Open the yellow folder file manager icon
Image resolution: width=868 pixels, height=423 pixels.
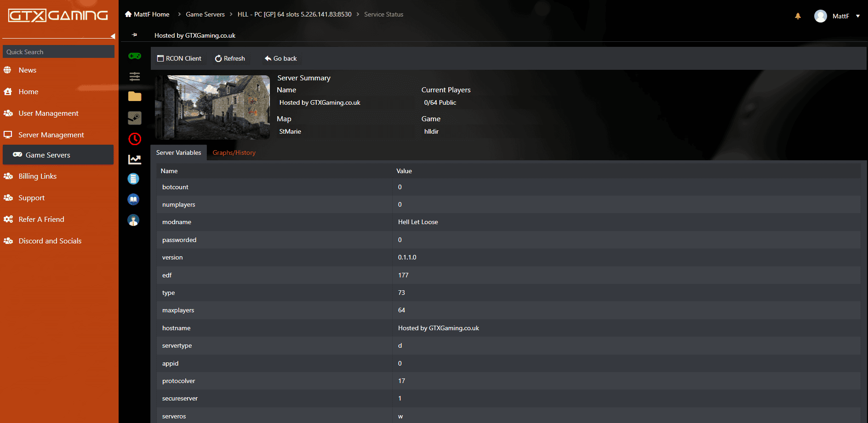[135, 96]
